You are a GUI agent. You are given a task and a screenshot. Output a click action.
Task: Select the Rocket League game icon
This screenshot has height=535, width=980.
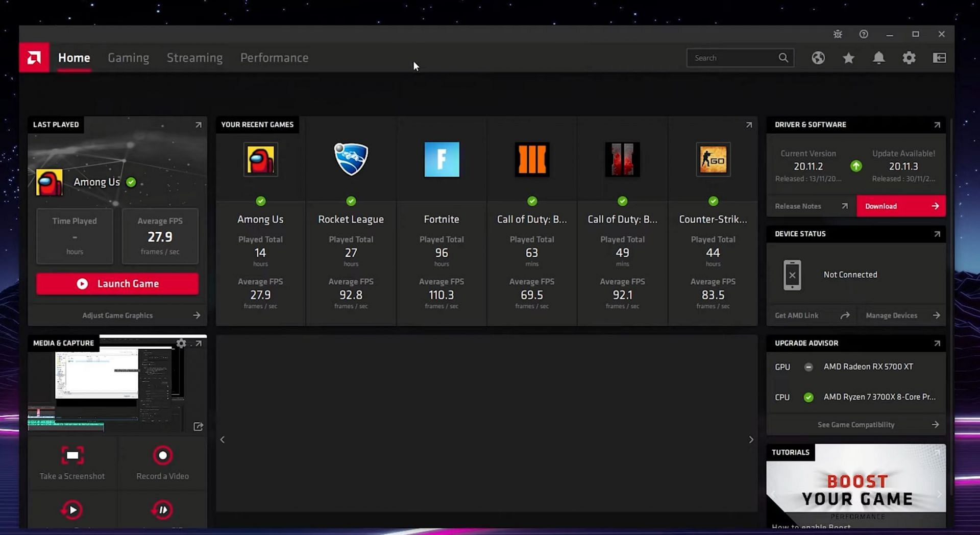point(351,159)
